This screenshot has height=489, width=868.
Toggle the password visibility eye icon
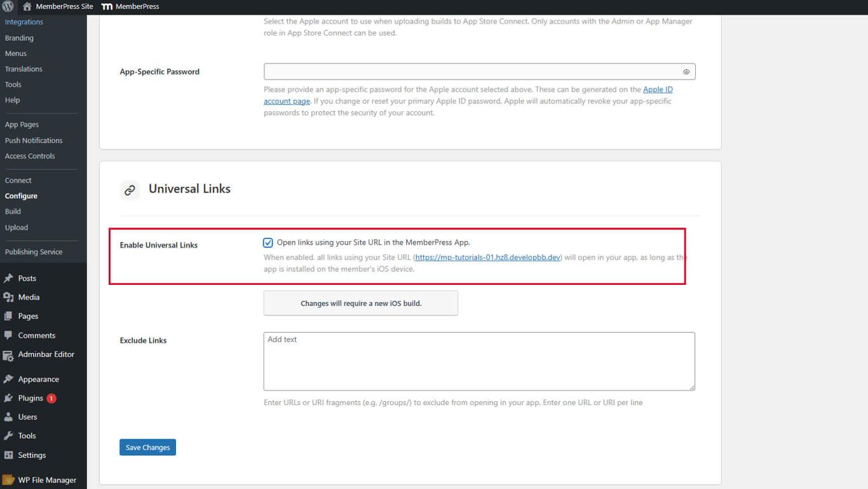pyautogui.click(x=686, y=71)
